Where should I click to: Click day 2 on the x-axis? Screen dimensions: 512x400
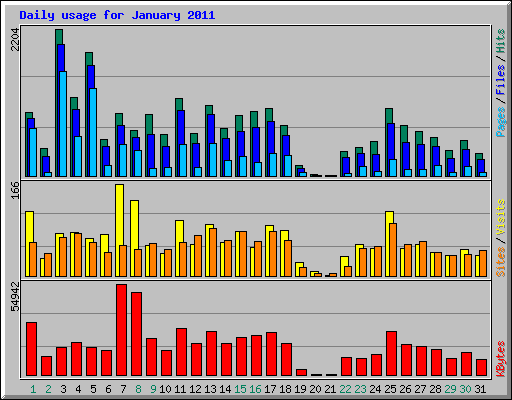pyautogui.click(x=48, y=389)
